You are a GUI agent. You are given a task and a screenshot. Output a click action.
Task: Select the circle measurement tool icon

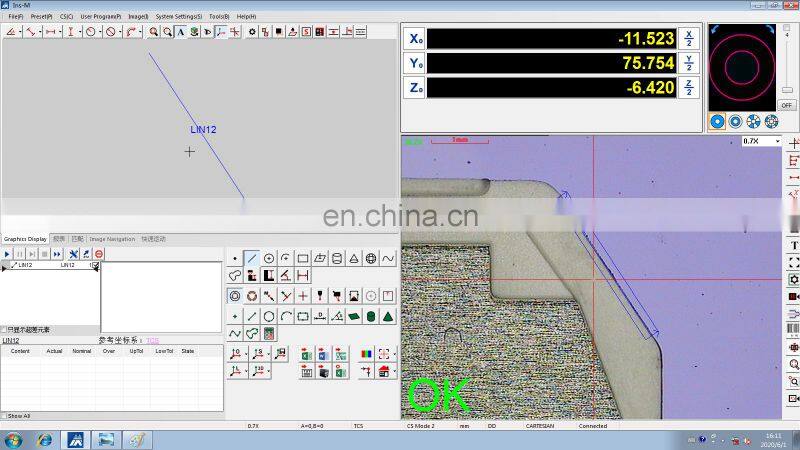coord(269,258)
